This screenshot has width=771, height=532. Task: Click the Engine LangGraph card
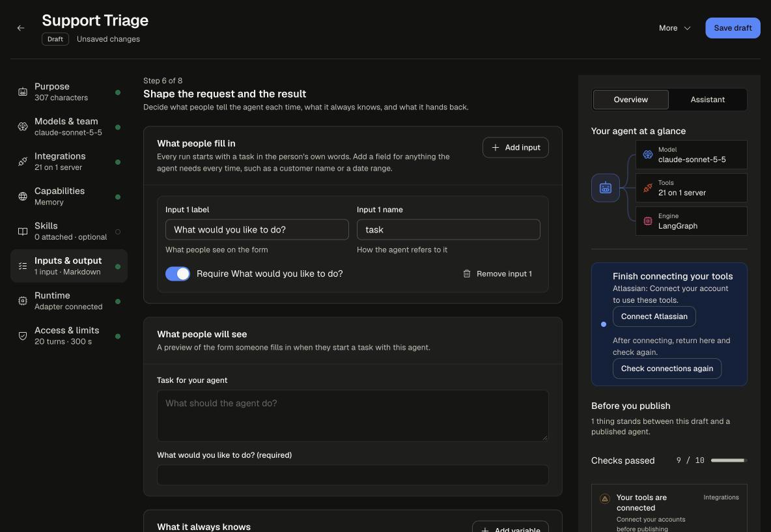[x=691, y=221]
